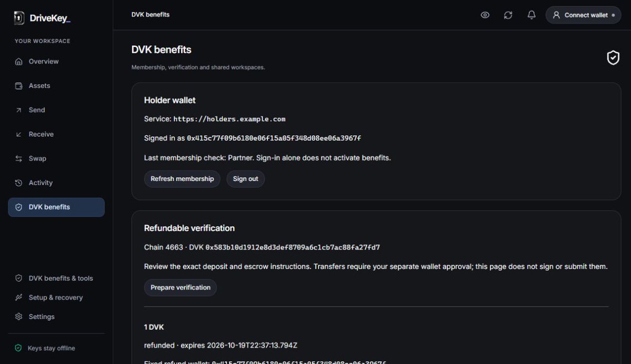Click the Refresh membership button
This screenshot has height=364, width=631.
pos(182,179)
